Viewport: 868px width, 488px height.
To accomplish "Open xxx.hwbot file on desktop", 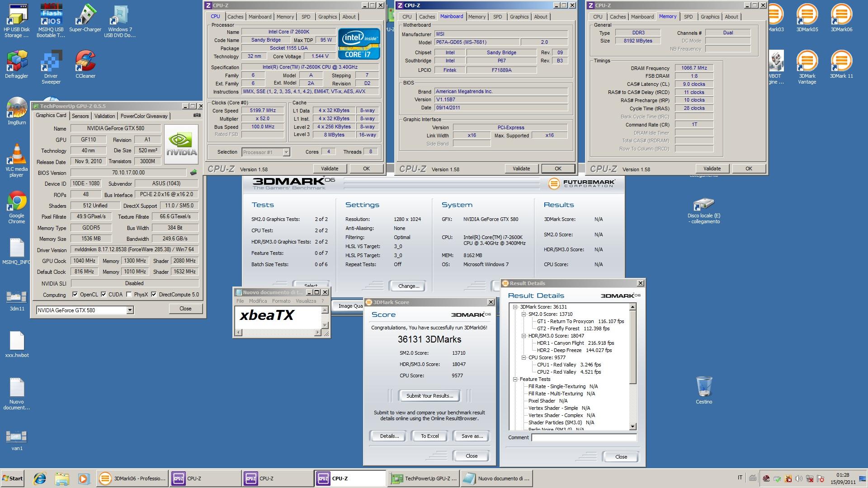I will click(17, 345).
